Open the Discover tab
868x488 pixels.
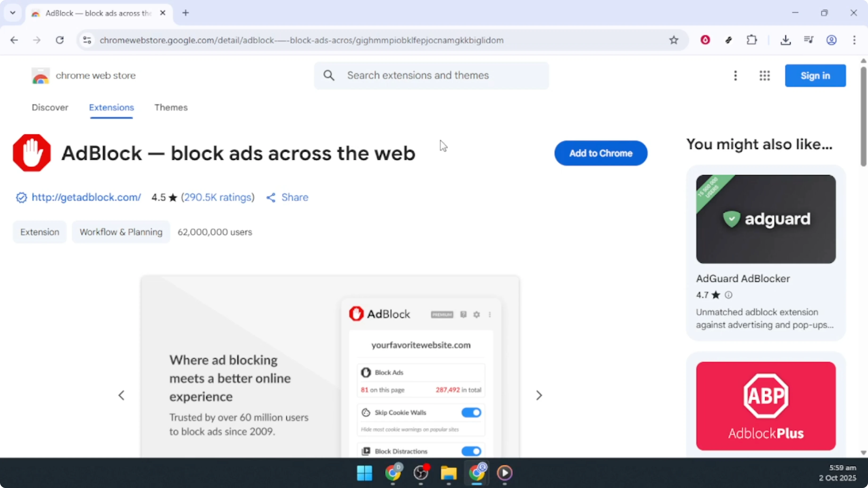click(x=50, y=108)
